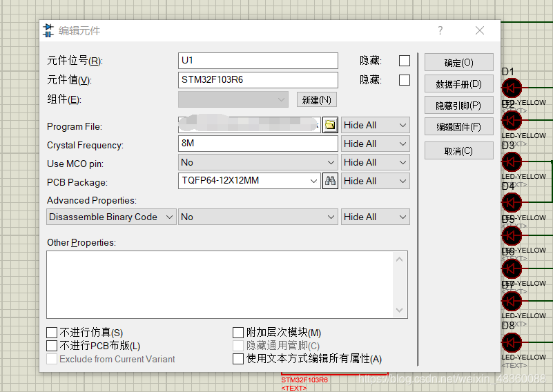553x392 pixels.
Task: Click the 隐藏引脚(P) hidden pins button
Action: 459,106
